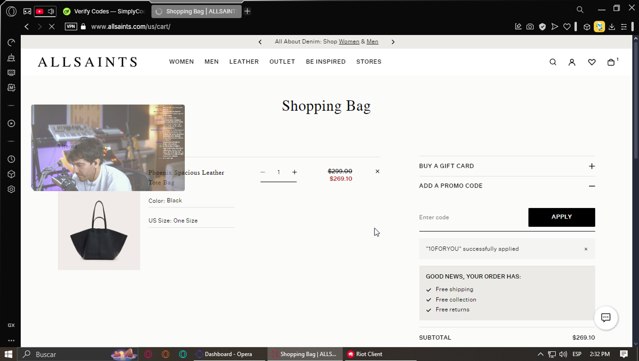
Task: Select the Shopping Bag ALLSAINTS tab
Action: point(196,11)
